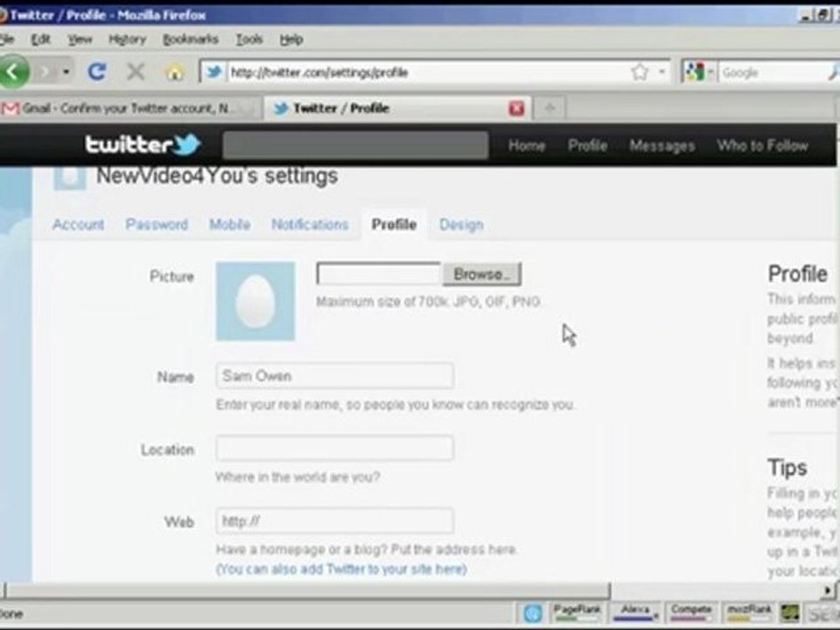Open the Help menu

coord(291,39)
